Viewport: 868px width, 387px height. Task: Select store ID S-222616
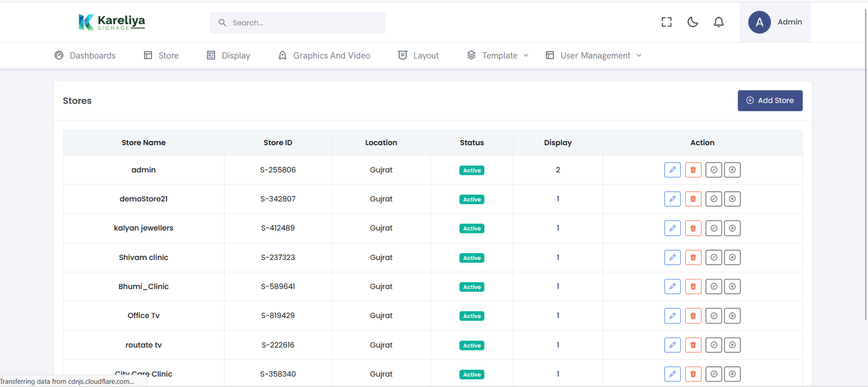(278, 345)
